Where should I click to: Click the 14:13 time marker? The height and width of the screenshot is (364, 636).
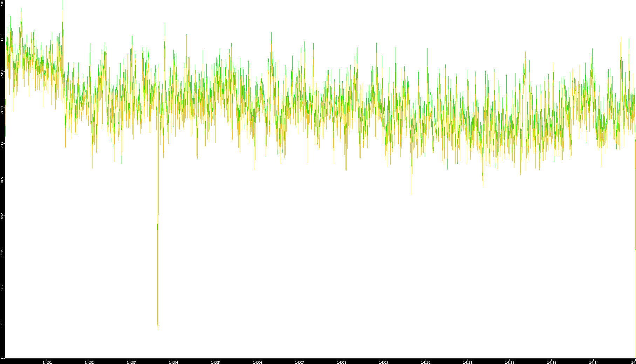pos(552,362)
